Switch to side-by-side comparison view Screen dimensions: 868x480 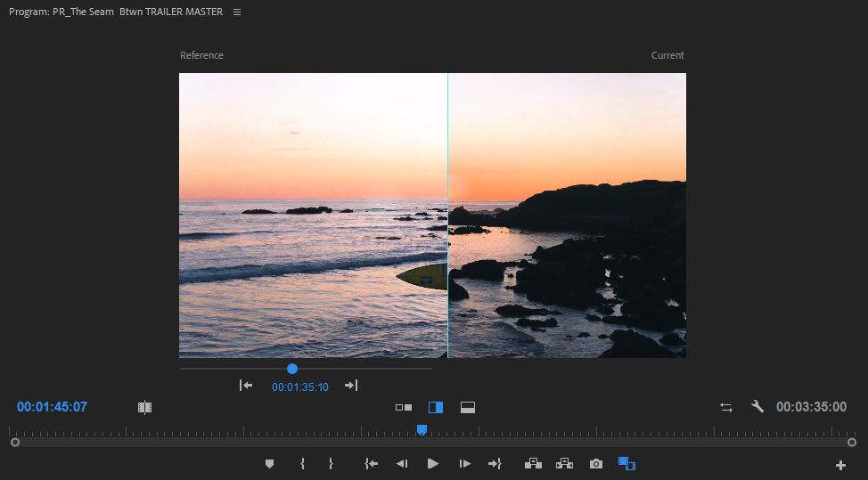click(x=404, y=407)
